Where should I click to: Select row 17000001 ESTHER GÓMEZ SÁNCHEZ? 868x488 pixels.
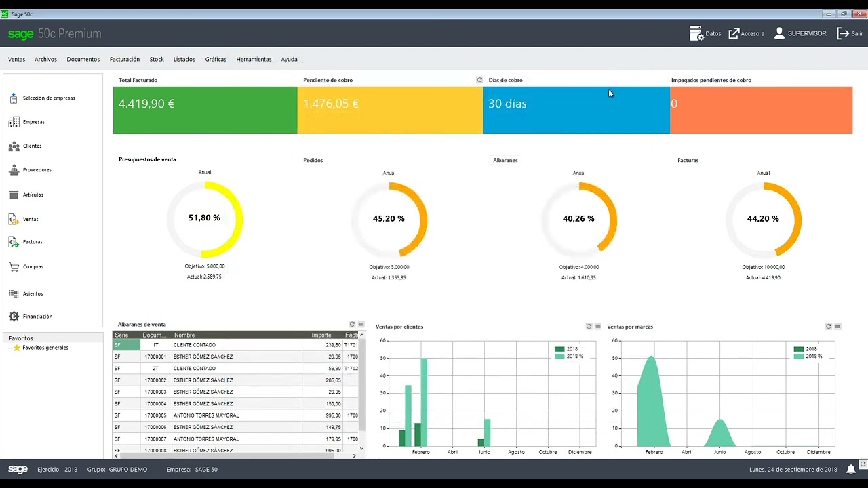click(x=235, y=357)
